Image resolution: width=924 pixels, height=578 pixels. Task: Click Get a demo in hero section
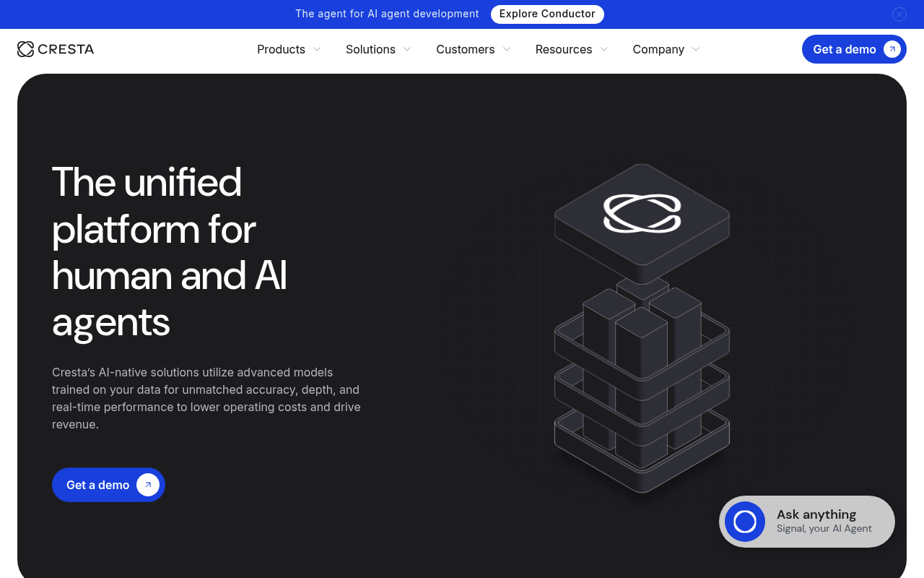click(108, 485)
